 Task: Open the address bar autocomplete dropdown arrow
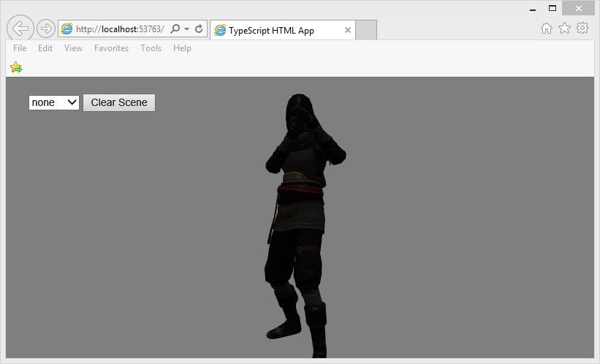click(187, 29)
